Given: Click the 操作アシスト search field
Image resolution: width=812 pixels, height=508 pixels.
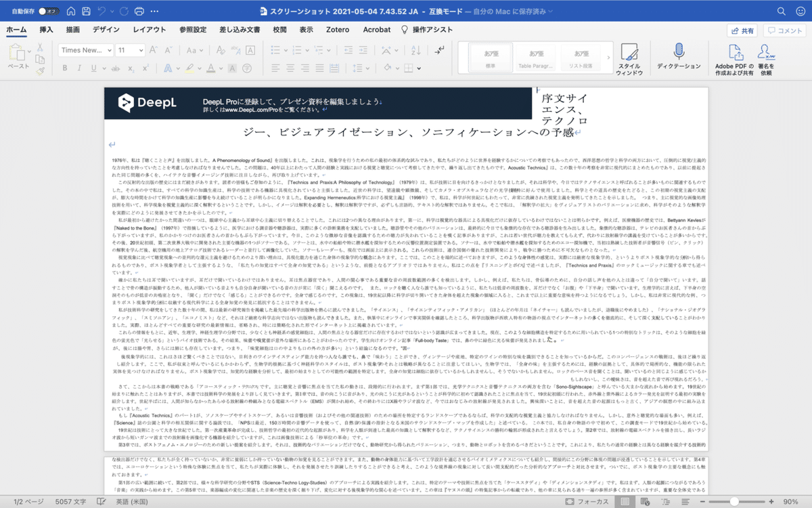Looking at the screenshot, I should click(428, 30).
